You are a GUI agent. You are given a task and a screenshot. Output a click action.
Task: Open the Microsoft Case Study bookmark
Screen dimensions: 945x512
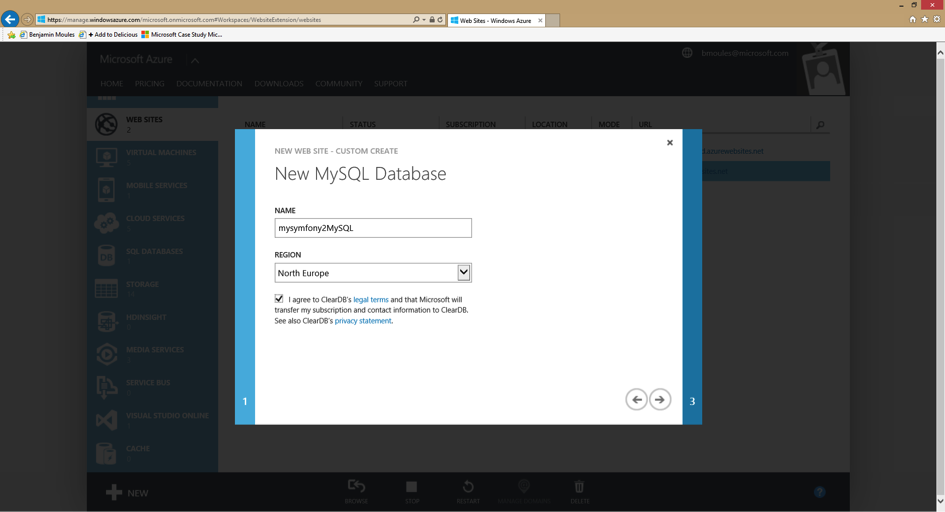pyautogui.click(x=181, y=34)
